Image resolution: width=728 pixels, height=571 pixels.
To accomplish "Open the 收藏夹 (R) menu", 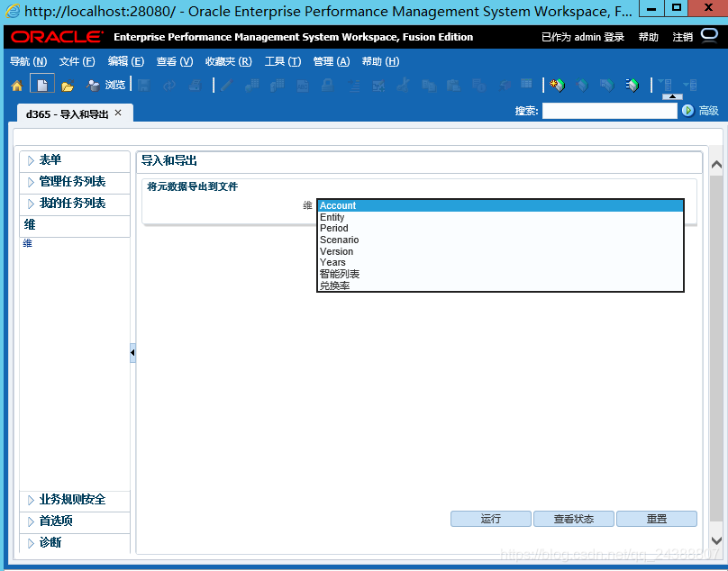I will coord(229,61).
